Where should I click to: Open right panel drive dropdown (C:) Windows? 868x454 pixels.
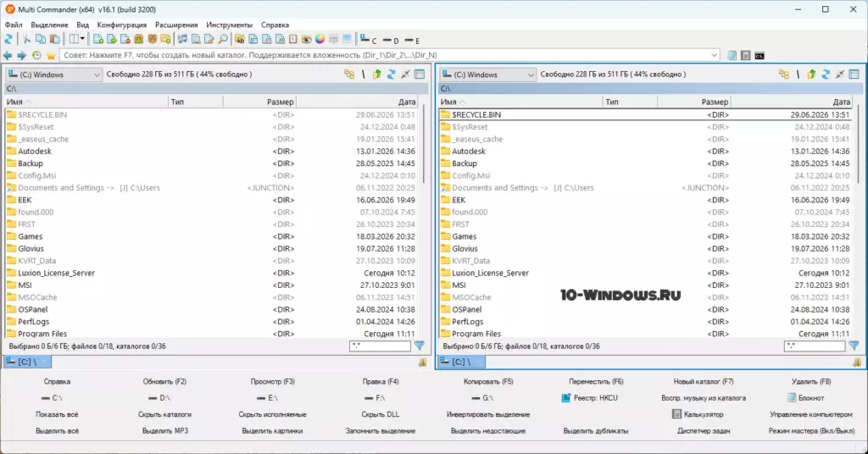(487, 74)
